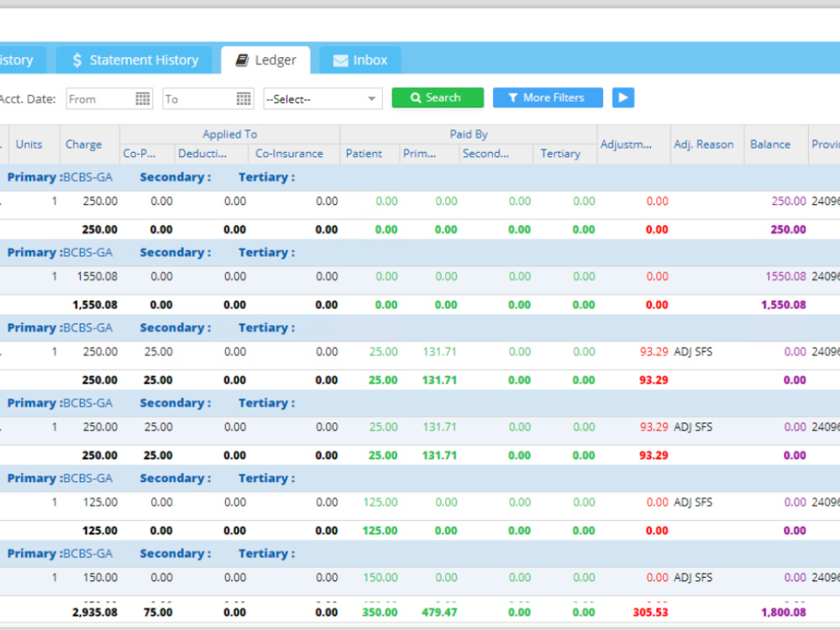Click total primary paid 479.47
Viewport: 840px width, 630px height.
(x=439, y=612)
